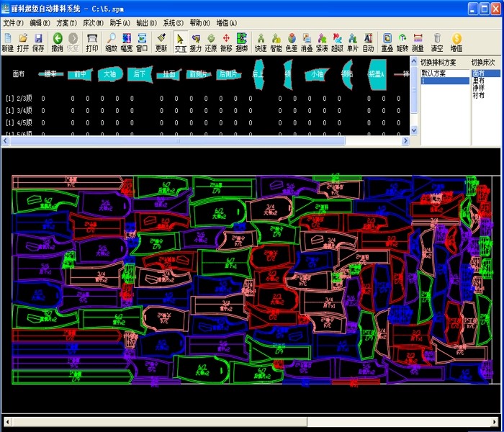The height and width of the screenshot is (432, 504).
Task: Click the 大袖 piece thumbnail
Action: (110, 74)
